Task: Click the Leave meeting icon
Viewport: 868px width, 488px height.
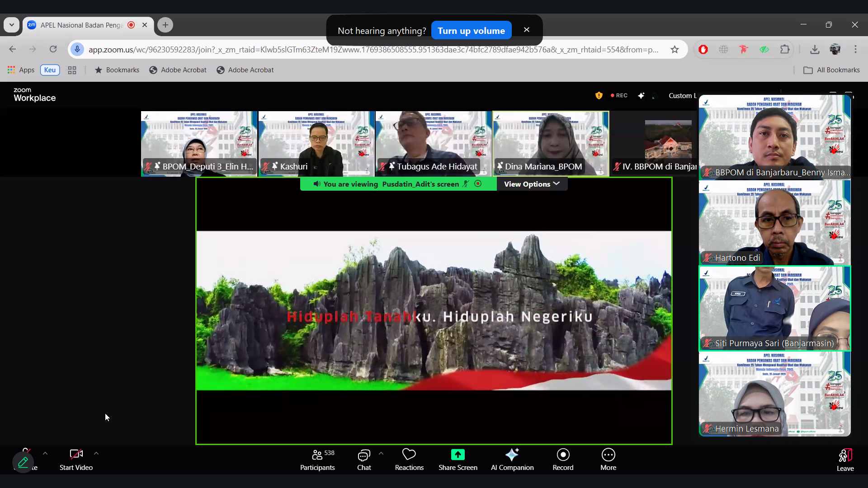Action: (845, 455)
